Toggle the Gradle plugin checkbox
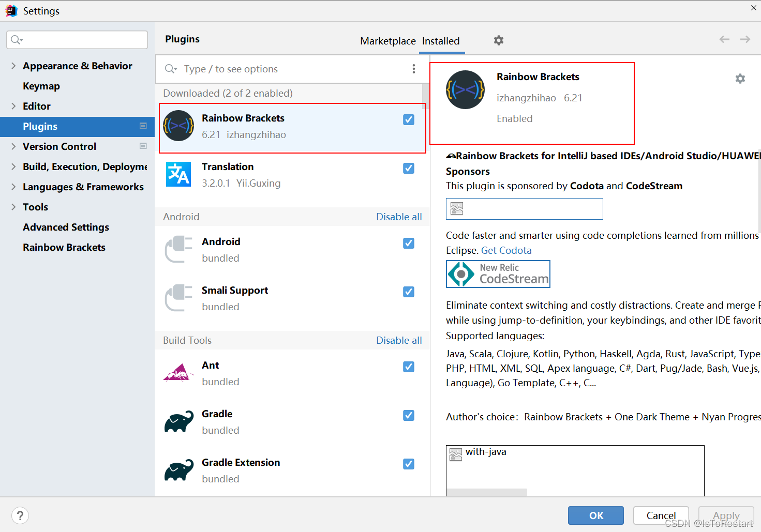The width and height of the screenshot is (761, 532). (409, 415)
